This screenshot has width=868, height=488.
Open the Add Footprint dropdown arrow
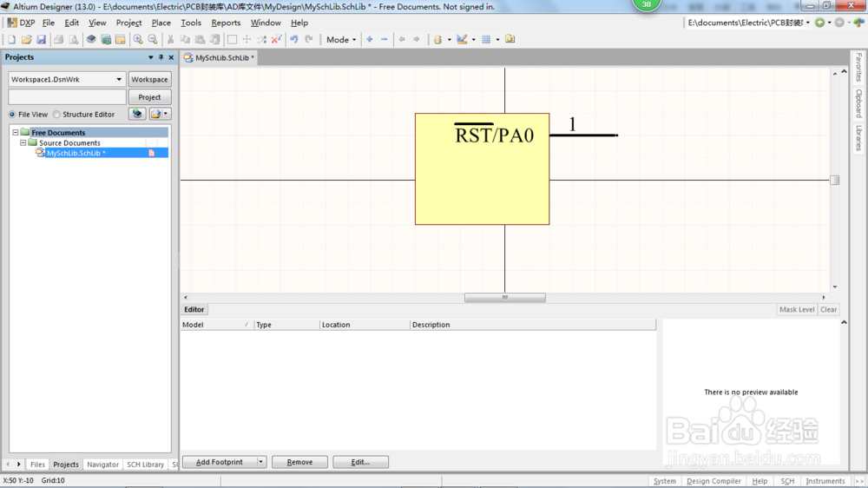point(260,462)
